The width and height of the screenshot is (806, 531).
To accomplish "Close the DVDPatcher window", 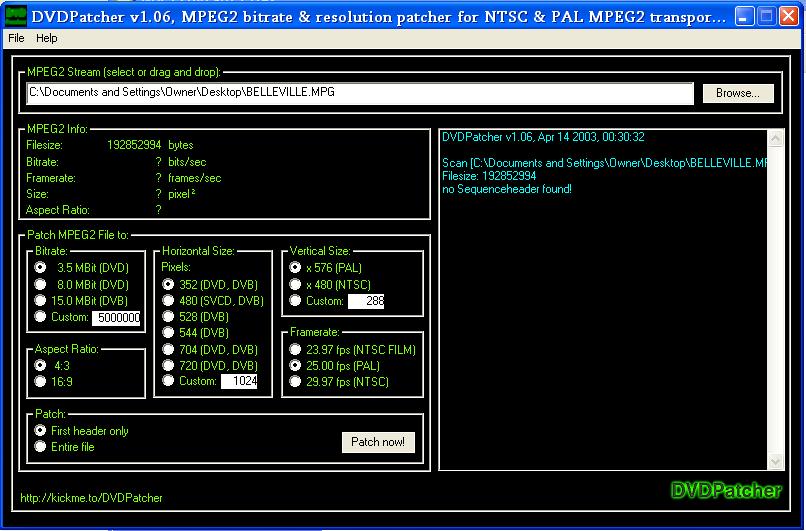I will [789, 17].
